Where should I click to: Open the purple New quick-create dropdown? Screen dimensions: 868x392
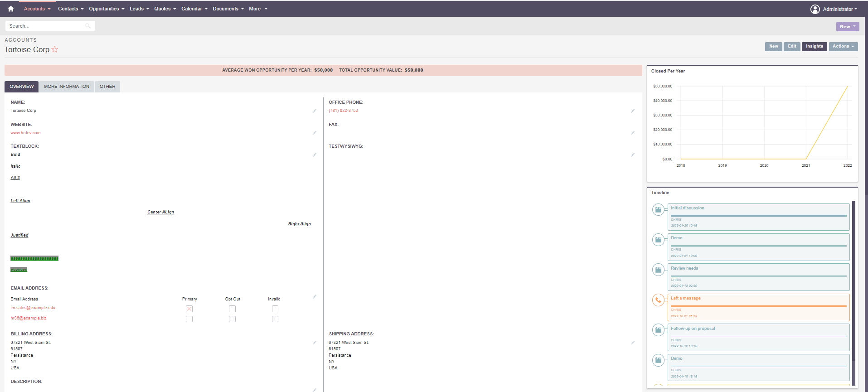tap(848, 26)
